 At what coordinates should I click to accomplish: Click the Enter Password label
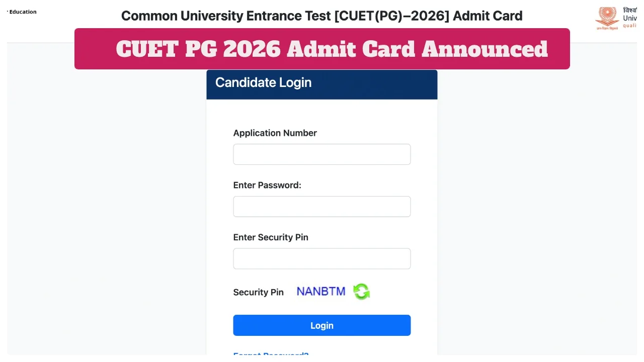(x=267, y=185)
